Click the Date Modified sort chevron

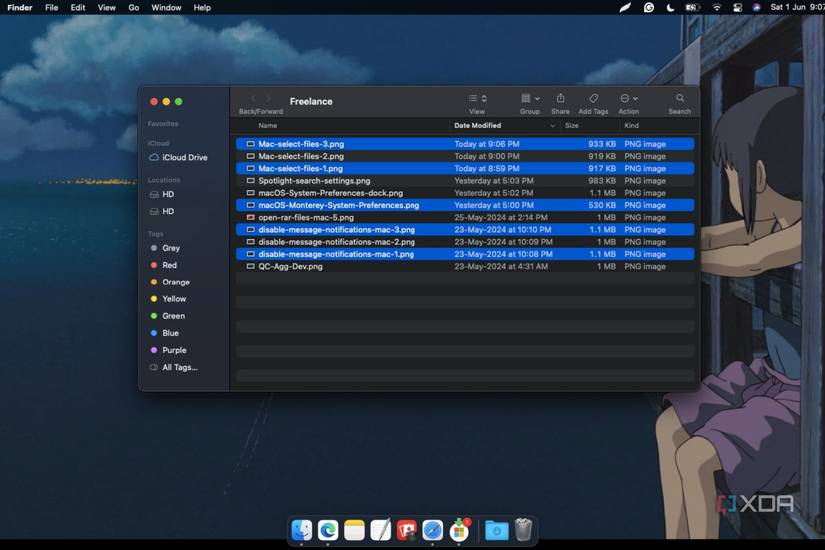pyautogui.click(x=552, y=126)
